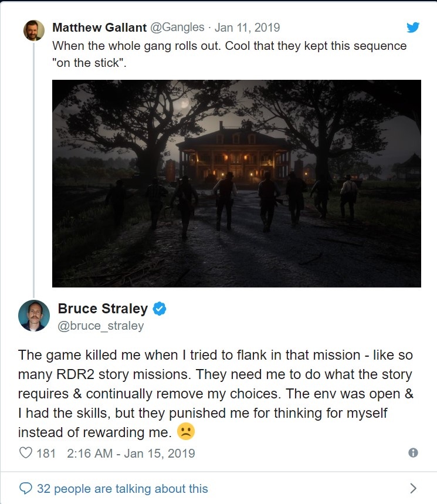
Task: Click the @Gangles handle
Action: 178,28
